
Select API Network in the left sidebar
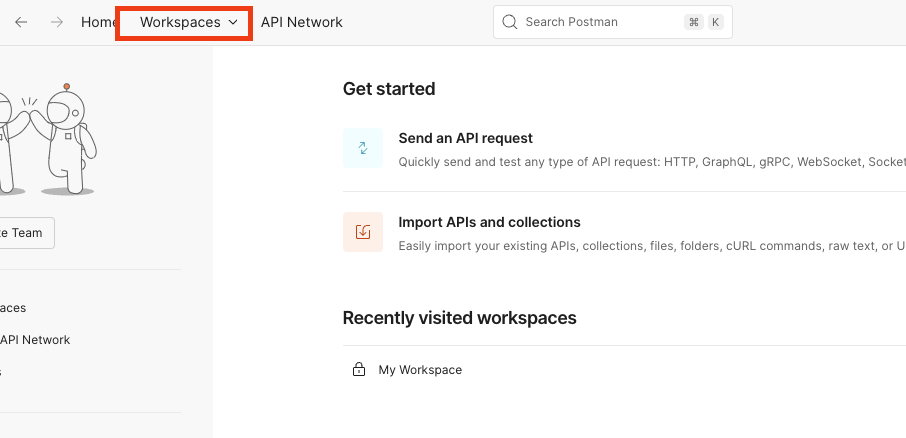36,340
